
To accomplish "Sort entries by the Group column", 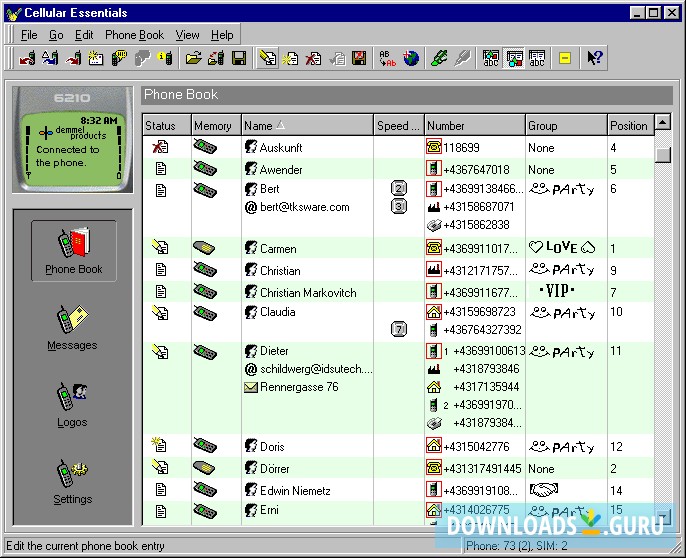I will pos(566,126).
